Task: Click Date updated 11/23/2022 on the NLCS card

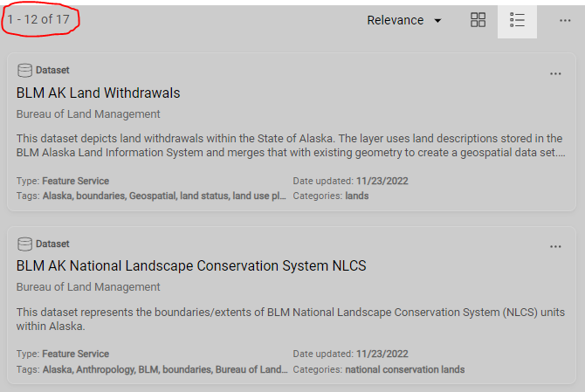Action: [x=350, y=354]
